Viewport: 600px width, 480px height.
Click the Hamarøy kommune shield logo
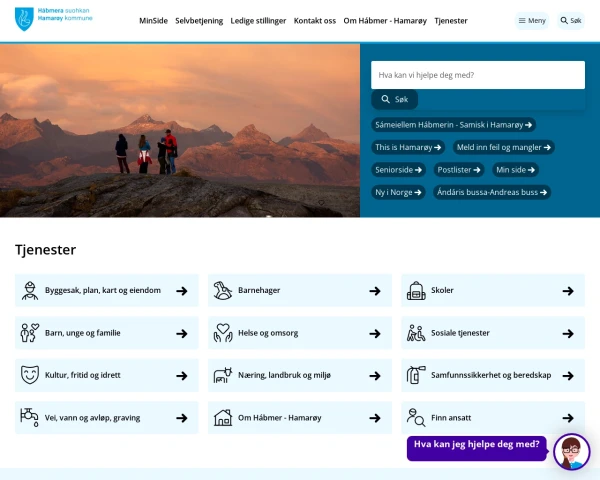(x=24, y=19)
